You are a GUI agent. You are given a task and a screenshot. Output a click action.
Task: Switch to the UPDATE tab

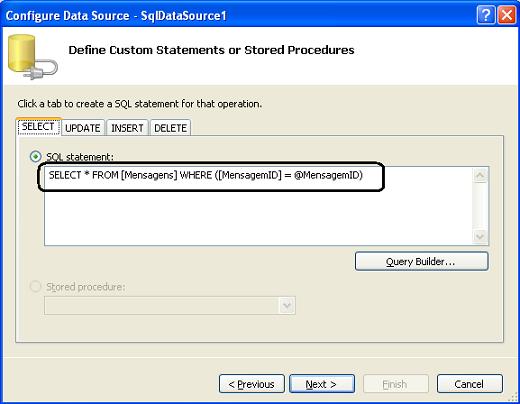coord(83,128)
